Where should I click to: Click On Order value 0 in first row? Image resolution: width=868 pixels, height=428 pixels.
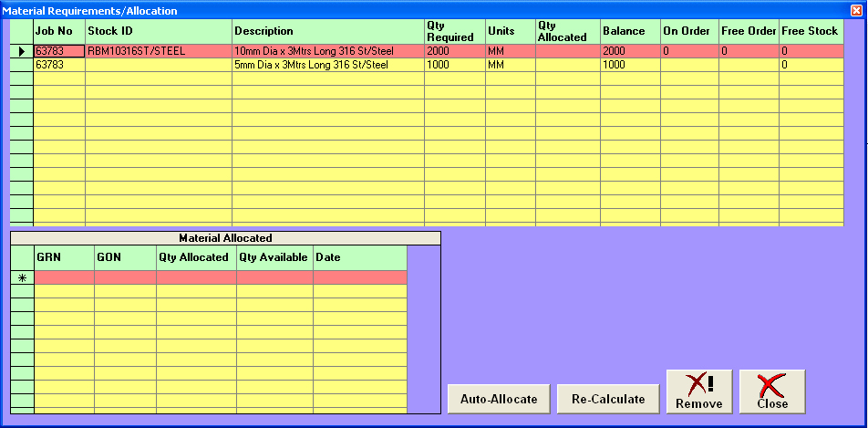click(x=689, y=51)
